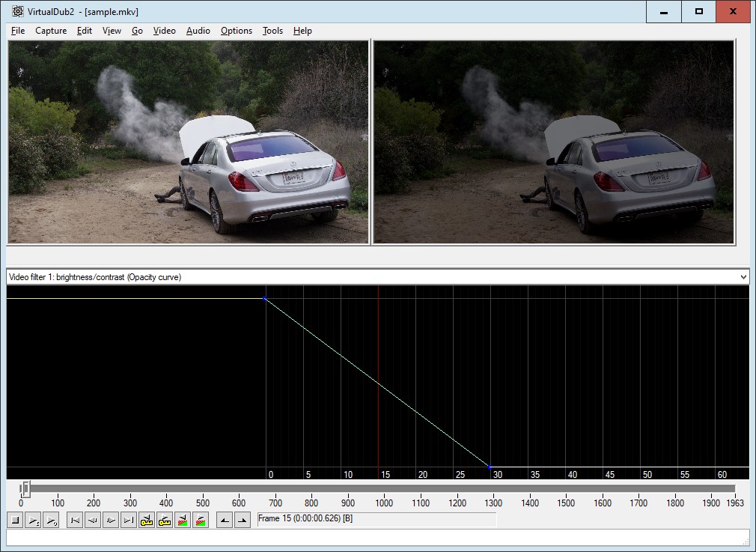The height and width of the screenshot is (552, 756).
Task: Go to the next keyframe
Action: pyautogui.click(x=165, y=521)
